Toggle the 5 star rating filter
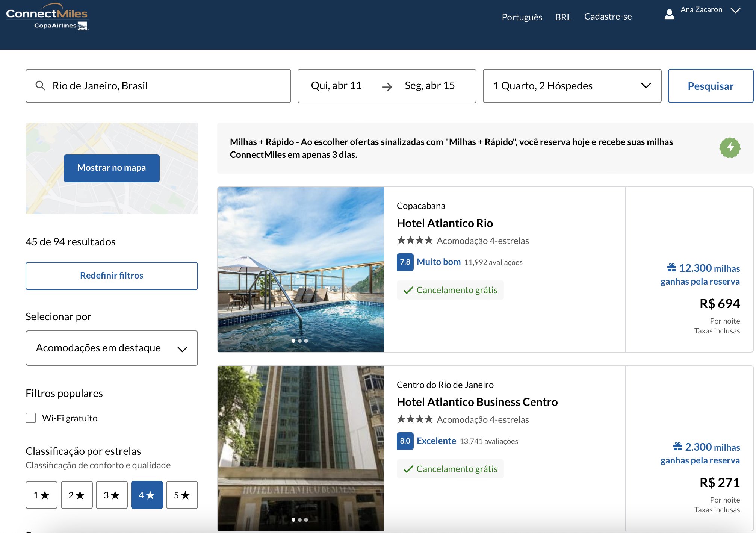 point(182,495)
